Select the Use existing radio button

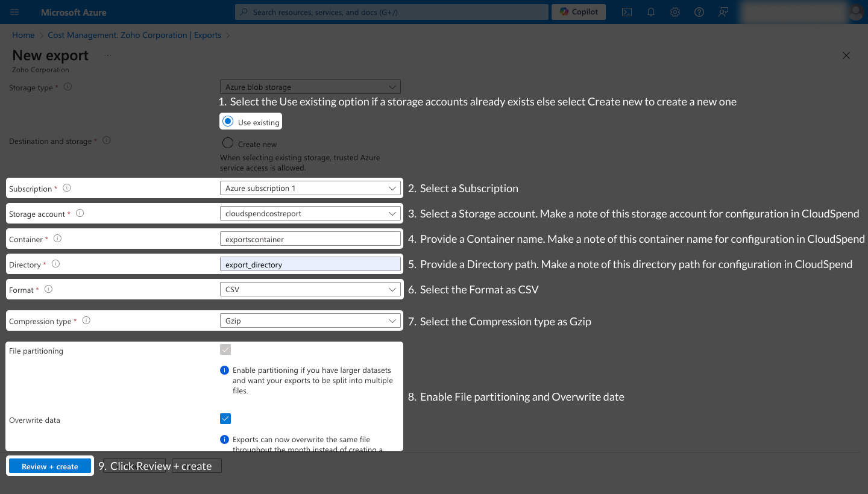[x=227, y=121]
